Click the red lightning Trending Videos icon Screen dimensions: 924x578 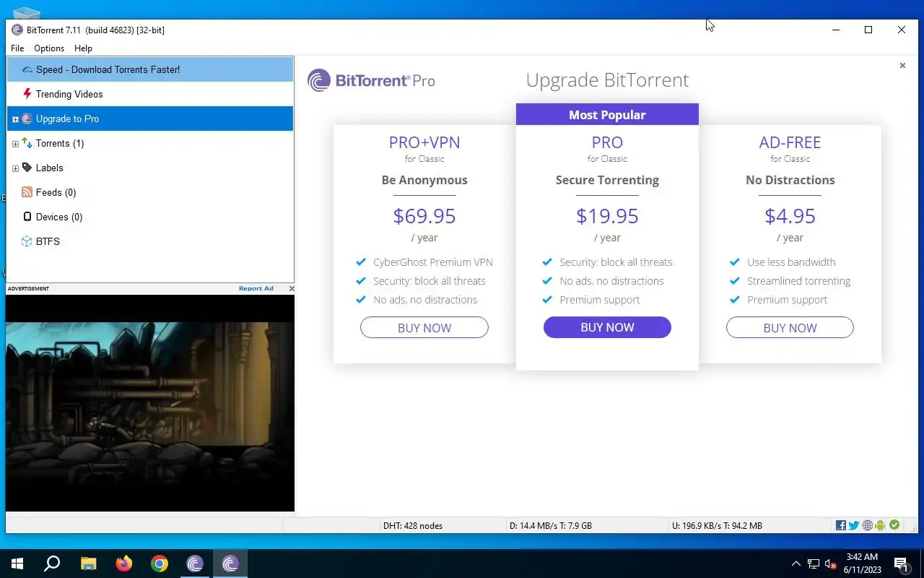[x=27, y=94]
